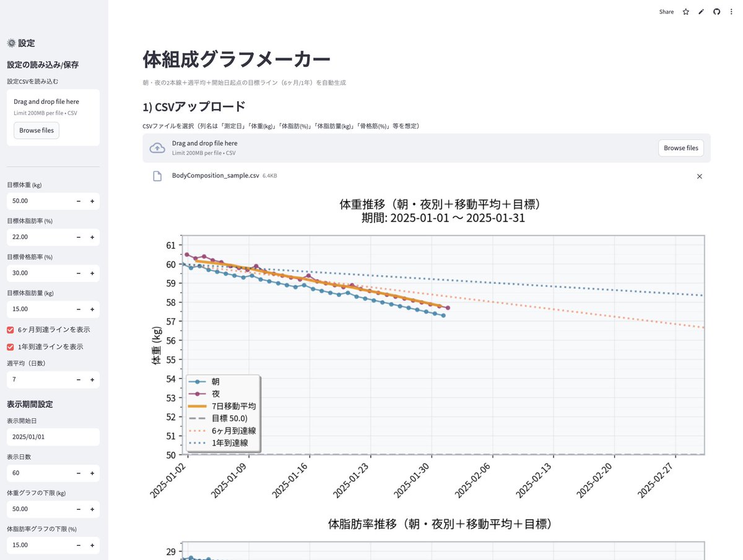Click the pencil edit icon in header
743x560 pixels.
coord(702,12)
